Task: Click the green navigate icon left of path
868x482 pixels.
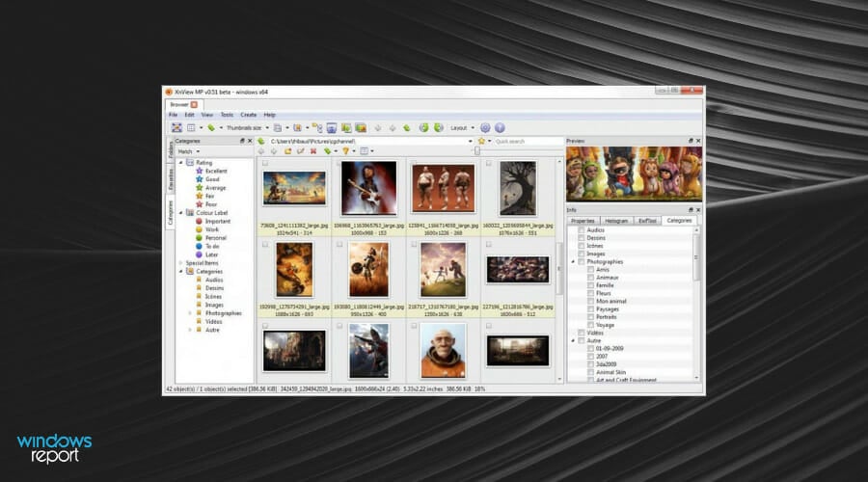Action: 261,141
